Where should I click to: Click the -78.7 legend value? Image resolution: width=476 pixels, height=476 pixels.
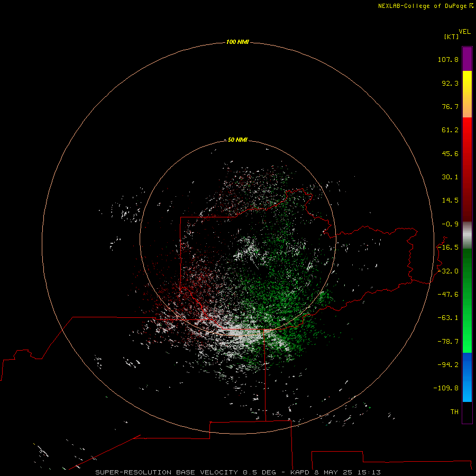tap(448, 342)
